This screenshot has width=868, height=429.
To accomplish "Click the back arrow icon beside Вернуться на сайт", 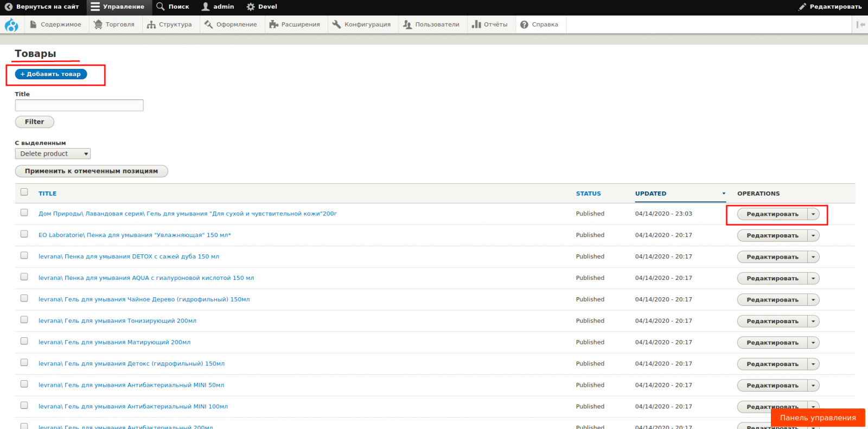I will (8, 7).
